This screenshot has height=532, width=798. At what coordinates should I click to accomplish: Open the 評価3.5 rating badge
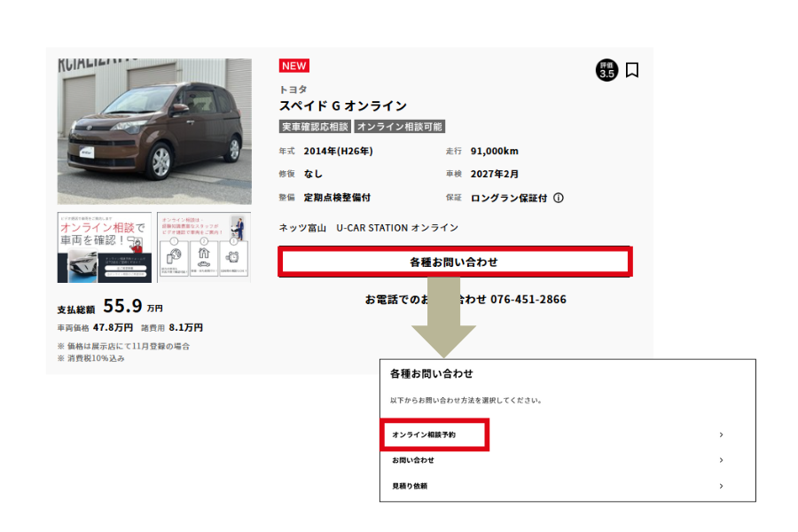click(x=606, y=71)
